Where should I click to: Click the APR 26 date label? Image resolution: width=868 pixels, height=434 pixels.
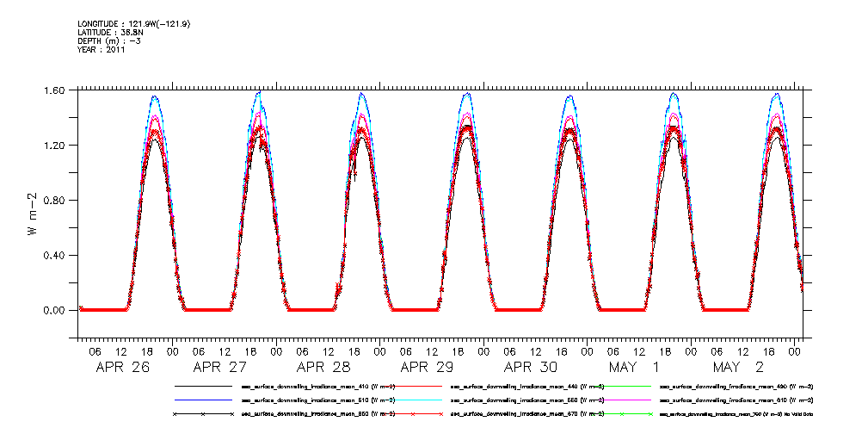pyautogui.click(x=123, y=367)
